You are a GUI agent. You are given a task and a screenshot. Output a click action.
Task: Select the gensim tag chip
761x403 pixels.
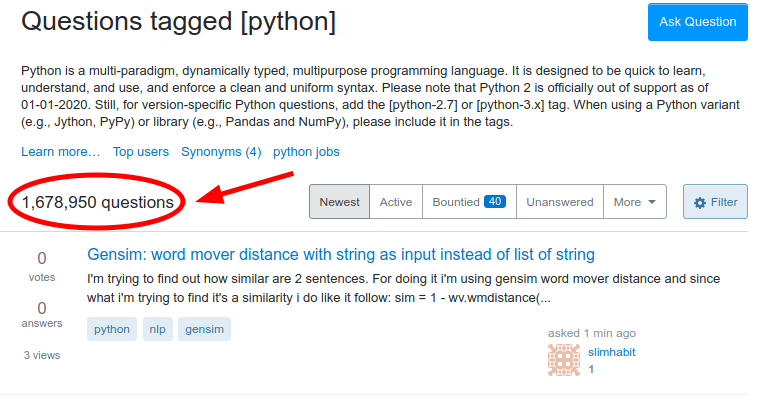click(x=204, y=329)
